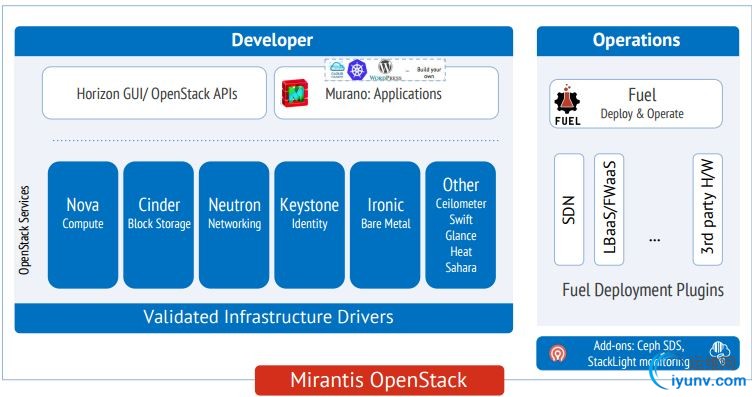This screenshot has height=397, width=752.
Task: Click the 'Murano: Applications' label
Action: click(383, 93)
